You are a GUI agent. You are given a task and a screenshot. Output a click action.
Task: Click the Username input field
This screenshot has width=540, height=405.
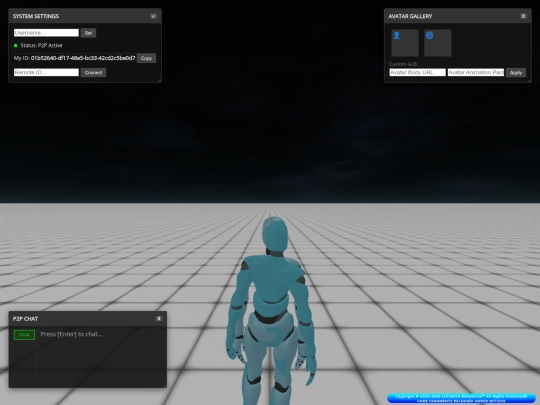point(46,33)
